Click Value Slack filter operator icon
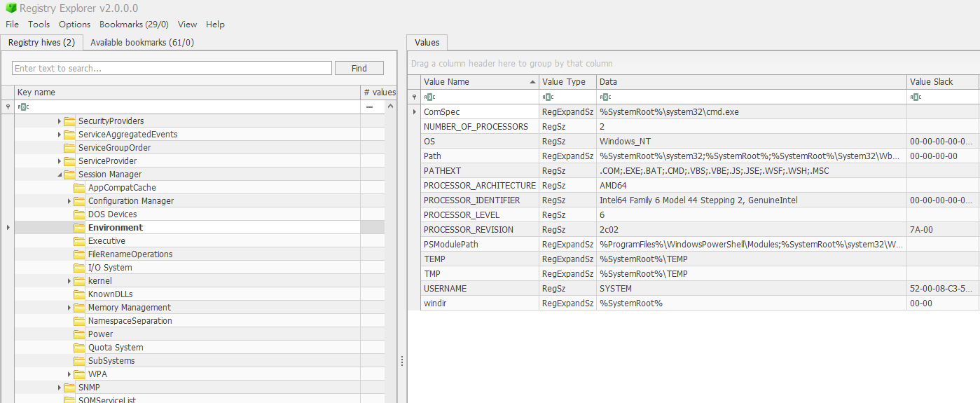The width and height of the screenshot is (980, 403). coord(916,97)
